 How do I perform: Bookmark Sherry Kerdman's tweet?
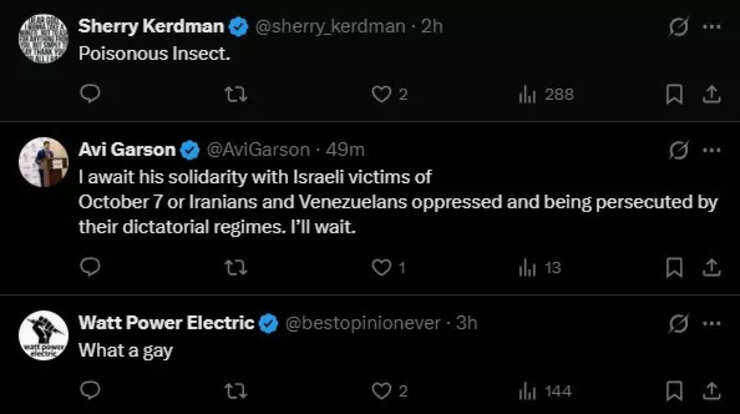[x=675, y=94]
